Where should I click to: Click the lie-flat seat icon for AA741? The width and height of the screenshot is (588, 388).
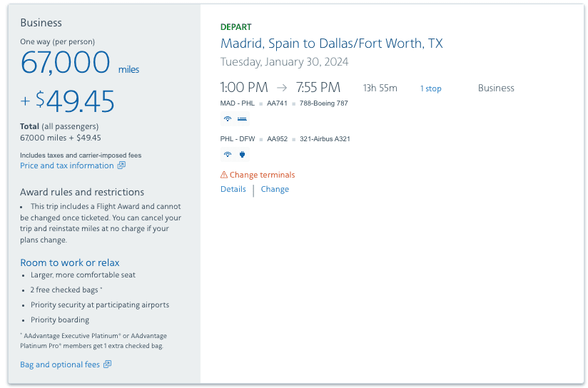(242, 119)
